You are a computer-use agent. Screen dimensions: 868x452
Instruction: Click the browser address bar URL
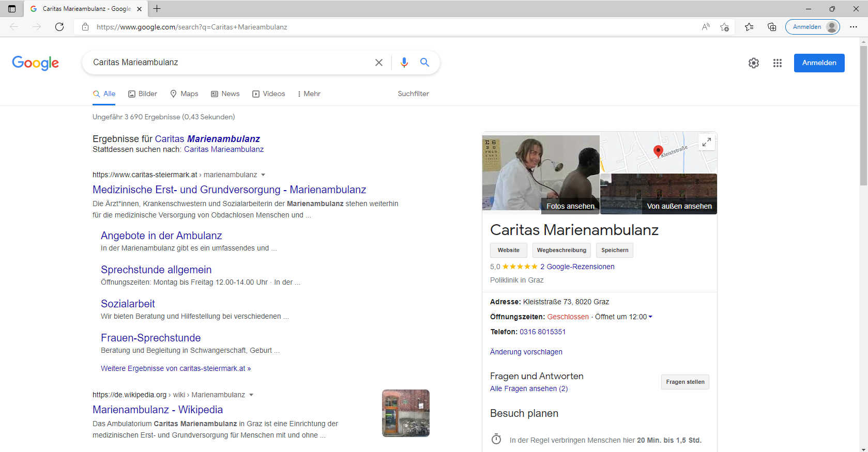point(192,27)
